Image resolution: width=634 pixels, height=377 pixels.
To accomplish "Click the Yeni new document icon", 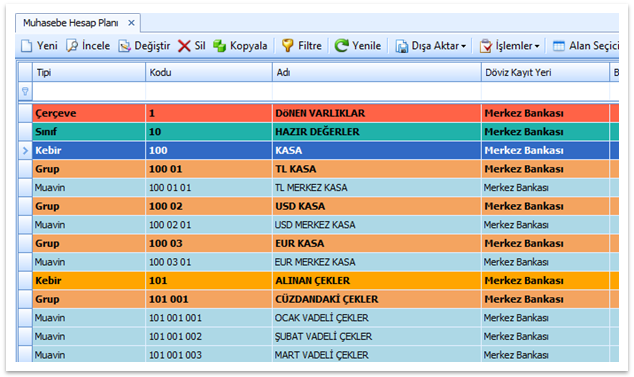I will coord(26,46).
